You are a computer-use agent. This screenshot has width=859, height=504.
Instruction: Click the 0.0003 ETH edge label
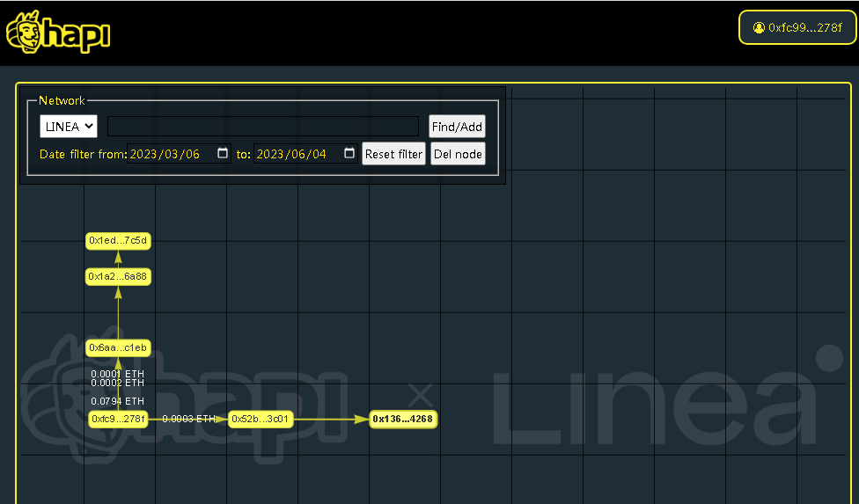point(188,420)
